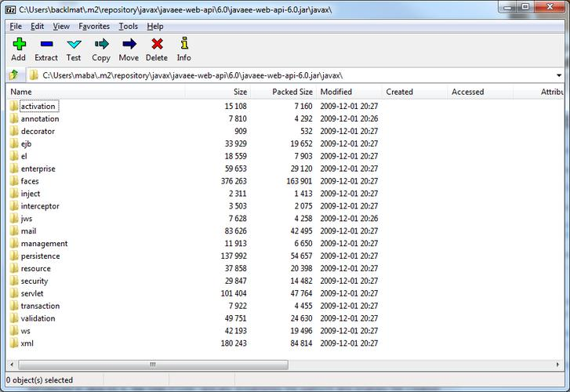The height and width of the screenshot is (392, 570).
Task: Click the decorator folder icon
Action: (x=14, y=131)
